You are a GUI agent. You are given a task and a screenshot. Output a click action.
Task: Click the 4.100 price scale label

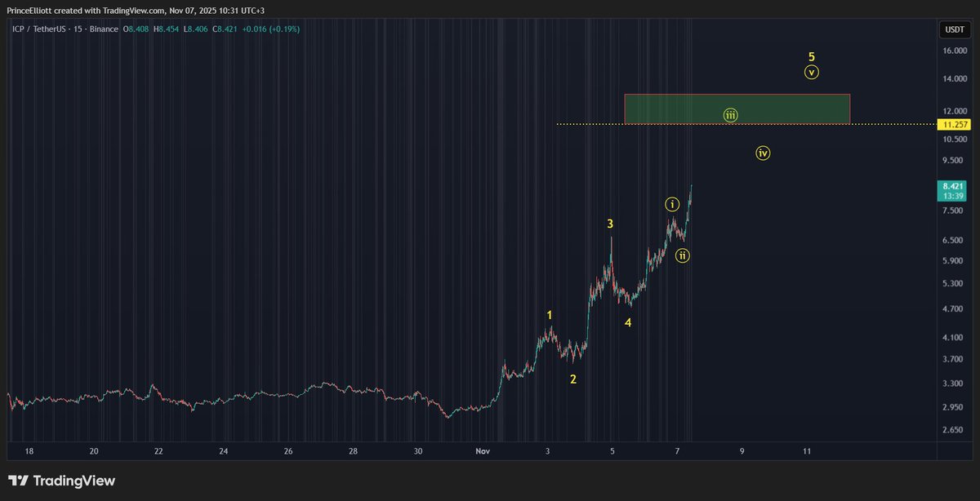(954, 338)
